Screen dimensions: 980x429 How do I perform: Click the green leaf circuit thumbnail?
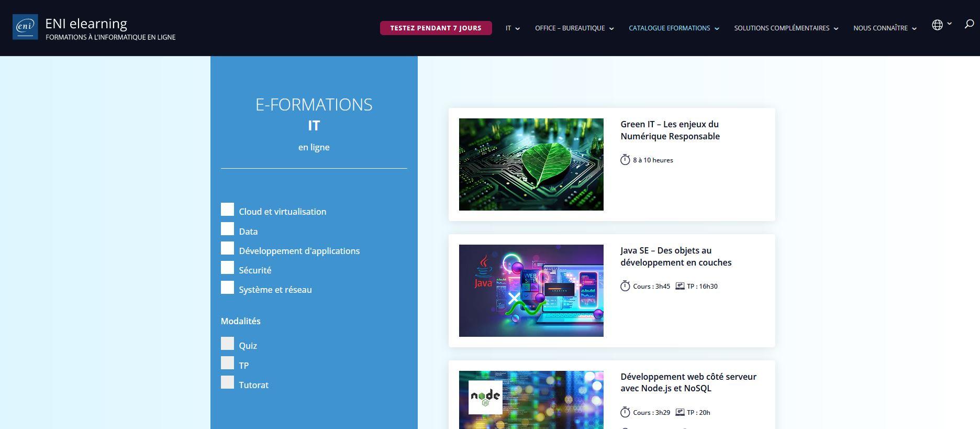pyautogui.click(x=531, y=164)
